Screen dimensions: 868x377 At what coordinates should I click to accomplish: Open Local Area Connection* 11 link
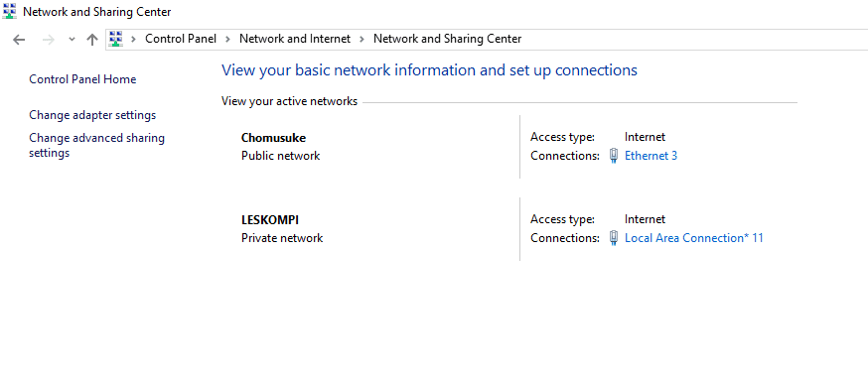tap(694, 238)
